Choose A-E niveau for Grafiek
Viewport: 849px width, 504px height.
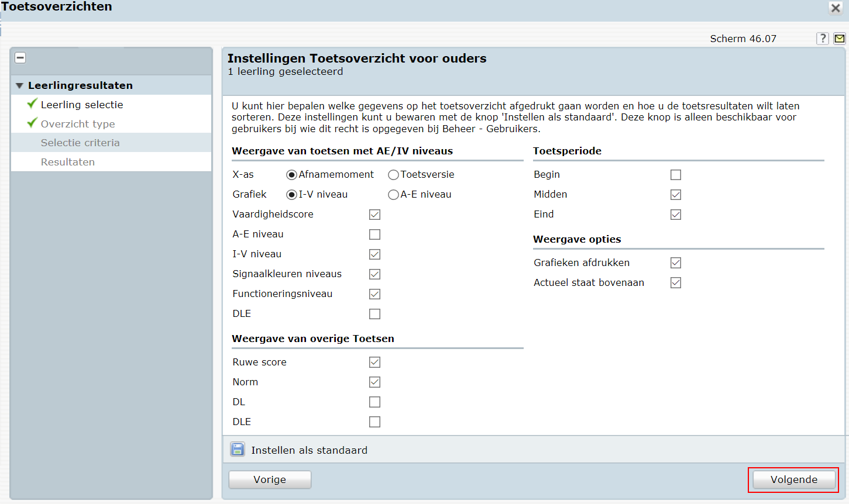(393, 195)
